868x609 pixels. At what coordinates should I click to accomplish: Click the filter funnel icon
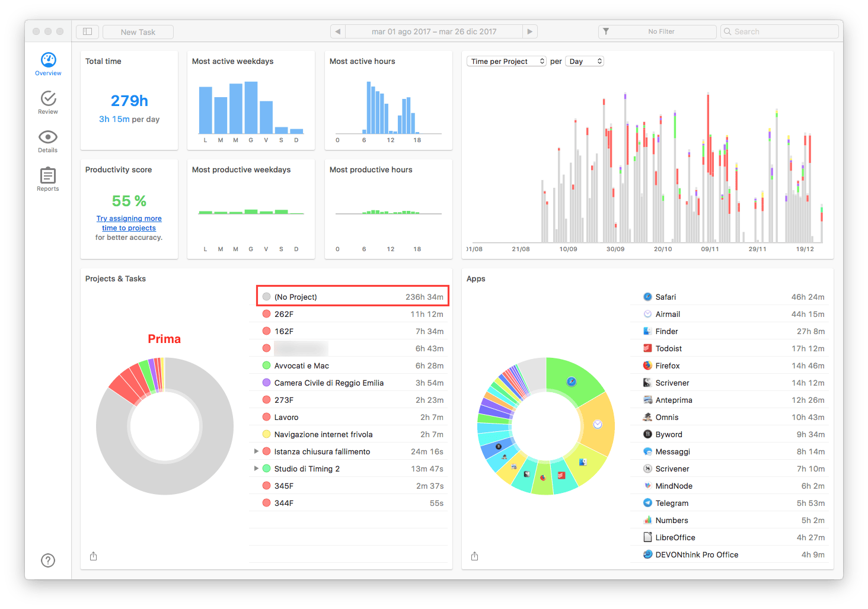(606, 31)
